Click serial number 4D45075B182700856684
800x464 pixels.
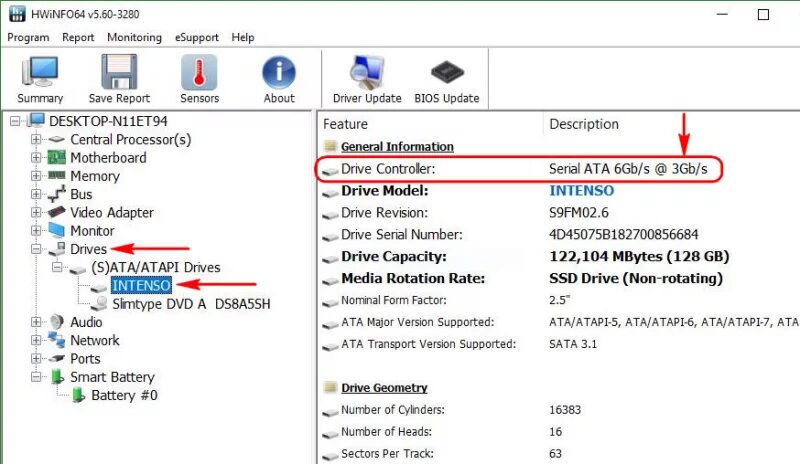pyautogui.click(x=623, y=234)
